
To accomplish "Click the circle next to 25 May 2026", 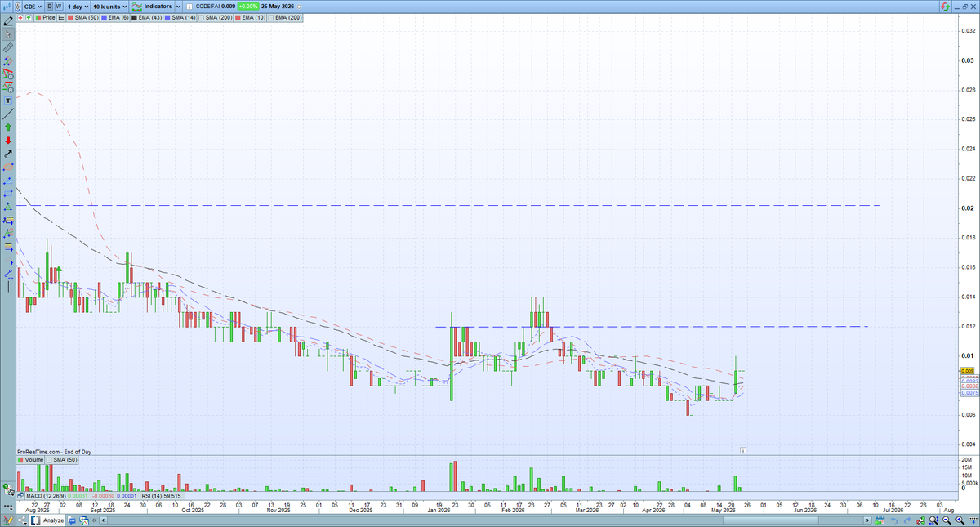I will [299, 7].
